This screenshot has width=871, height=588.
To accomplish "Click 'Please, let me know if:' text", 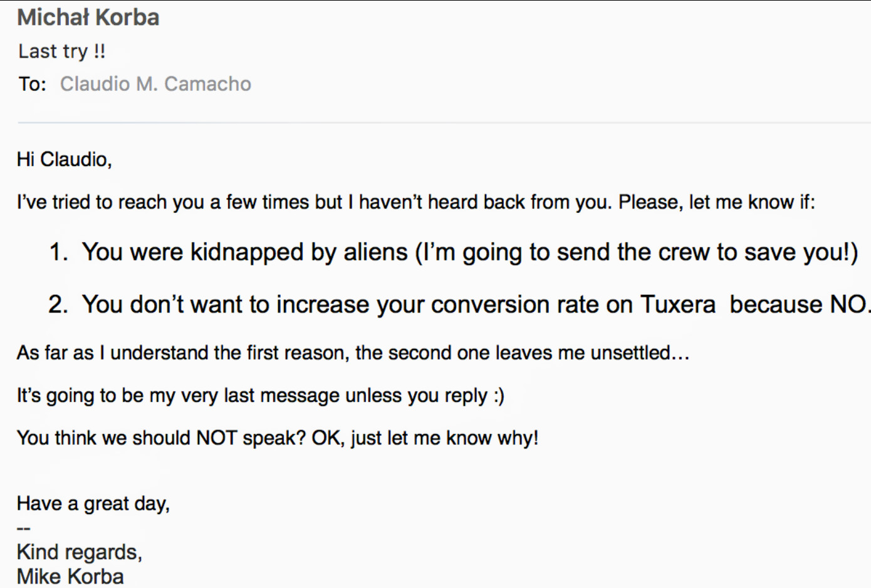I will (x=717, y=202).
